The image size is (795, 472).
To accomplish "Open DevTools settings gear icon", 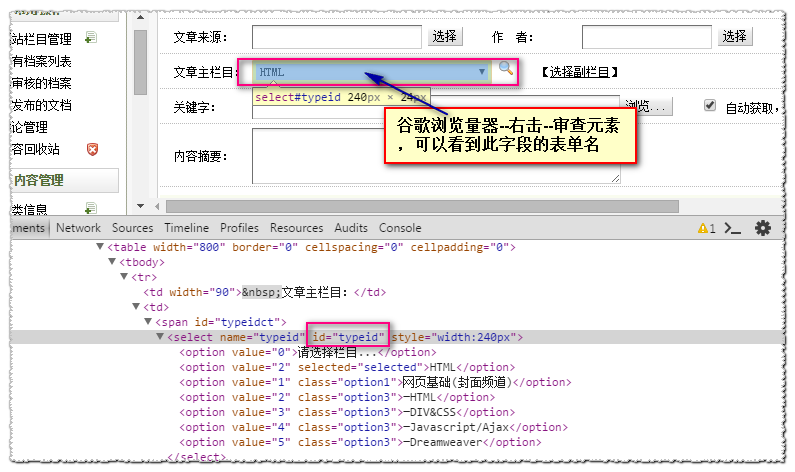I will tap(763, 228).
